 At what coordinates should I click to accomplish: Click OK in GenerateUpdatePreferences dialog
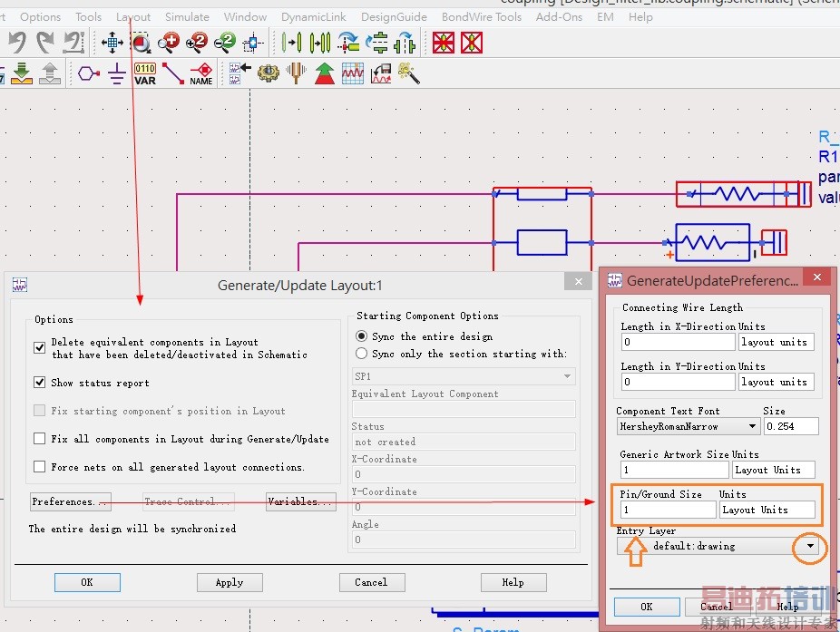point(647,607)
